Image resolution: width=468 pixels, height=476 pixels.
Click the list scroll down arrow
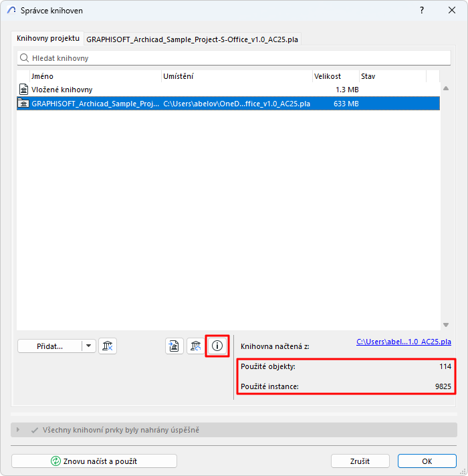click(446, 325)
